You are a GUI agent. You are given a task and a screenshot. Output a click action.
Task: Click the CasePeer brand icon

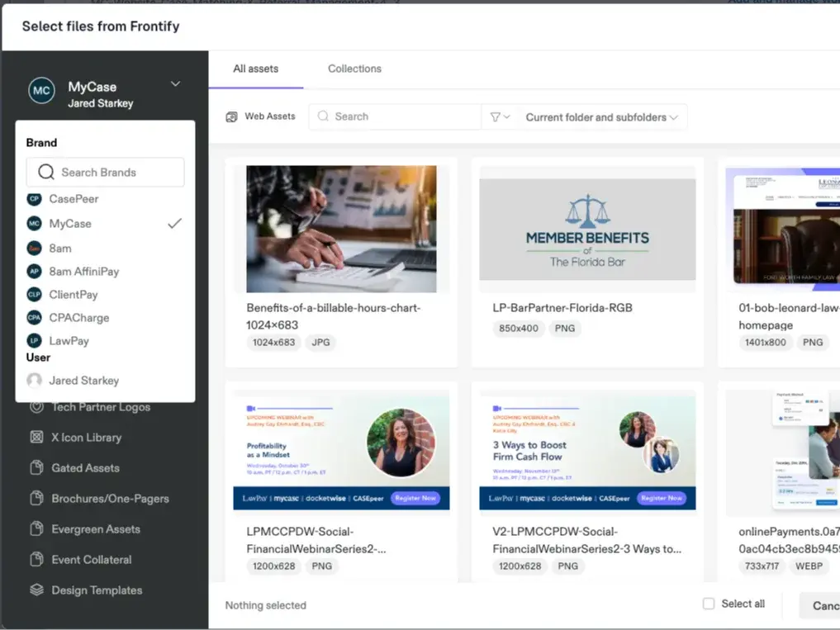(x=34, y=199)
